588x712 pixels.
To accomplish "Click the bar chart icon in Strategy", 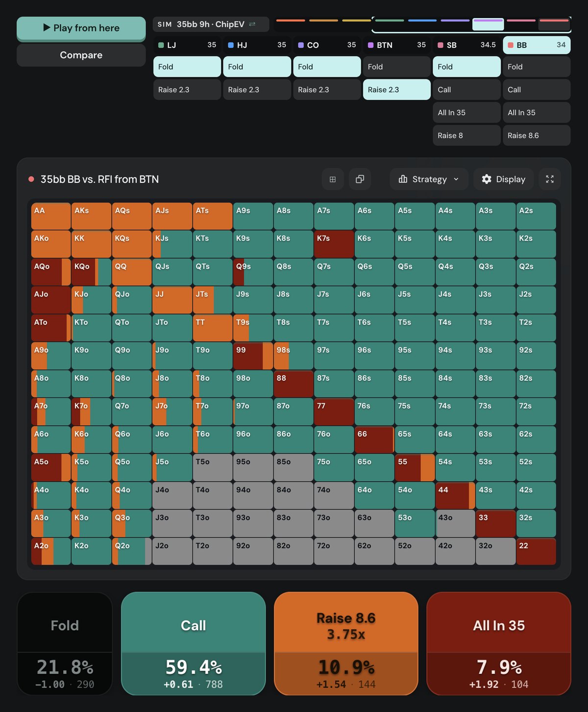I will 403,179.
